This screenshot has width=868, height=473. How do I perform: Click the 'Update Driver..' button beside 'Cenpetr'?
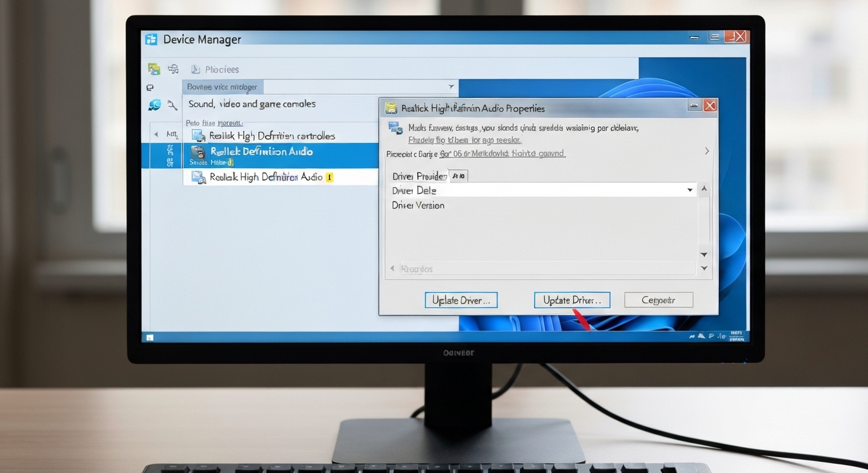coord(572,301)
